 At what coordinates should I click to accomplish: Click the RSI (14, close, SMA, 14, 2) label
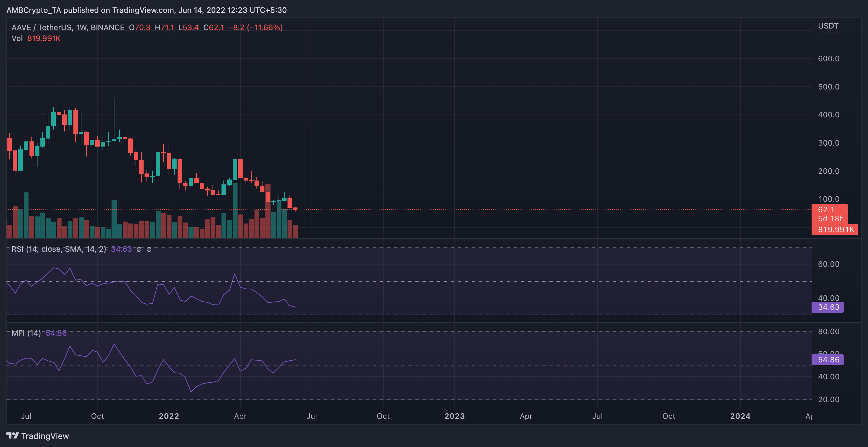(x=59, y=249)
